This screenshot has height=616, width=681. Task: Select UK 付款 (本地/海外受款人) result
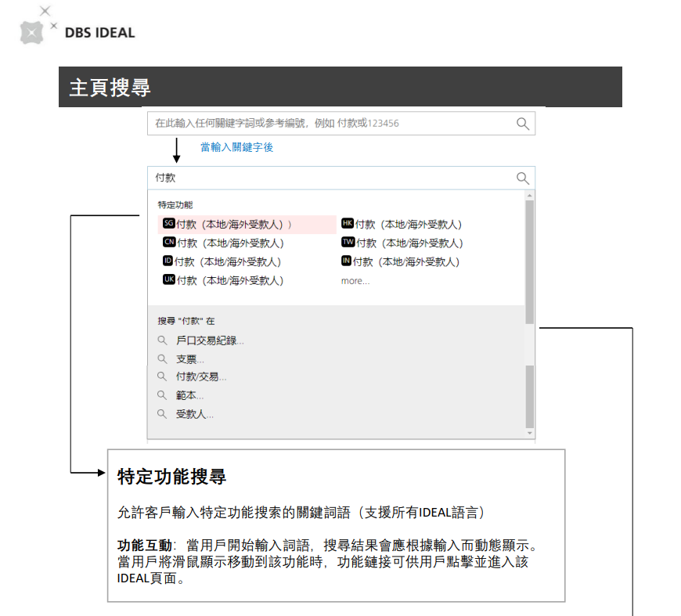pos(223,281)
